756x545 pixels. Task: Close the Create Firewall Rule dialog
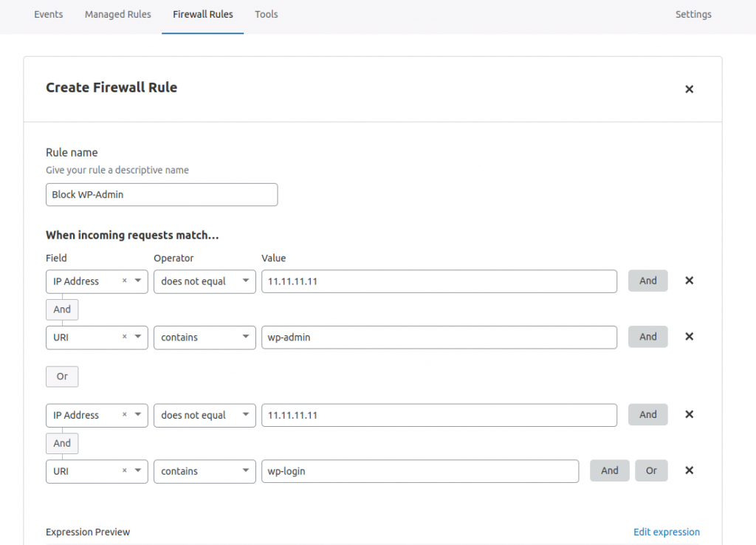click(x=689, y=89)
